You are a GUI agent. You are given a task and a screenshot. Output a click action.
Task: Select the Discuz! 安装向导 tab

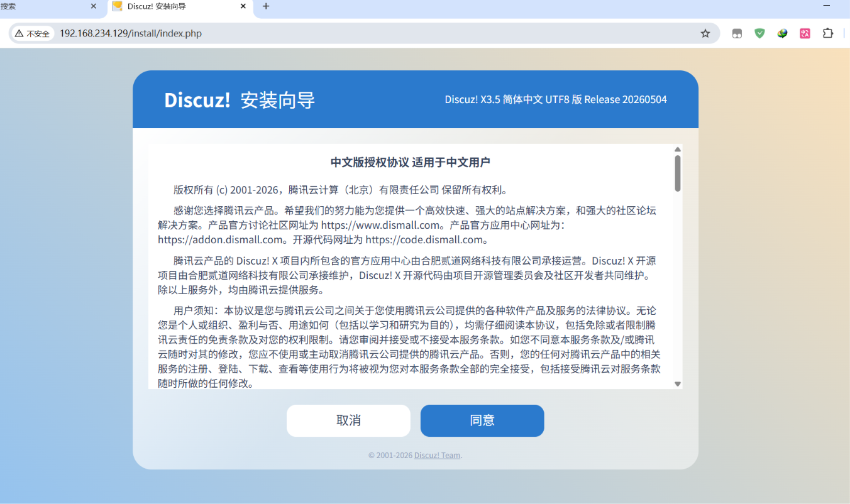tap(180, 6)
